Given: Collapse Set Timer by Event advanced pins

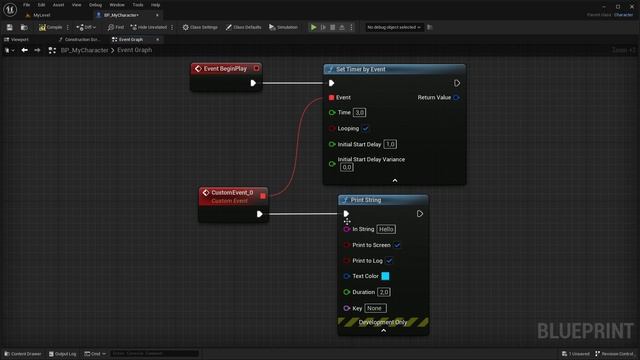Looking at the screenshot, I should [x=395, y=180].
